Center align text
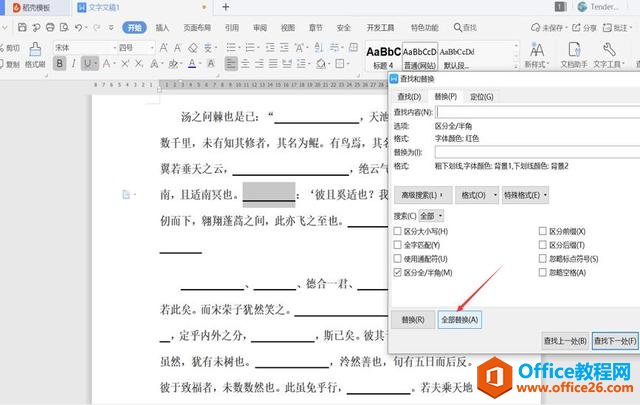The image size is (640, 405). click(245, 64)
